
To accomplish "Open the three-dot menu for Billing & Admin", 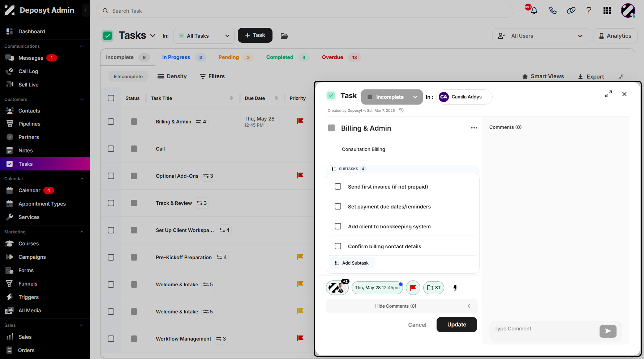I will (474, 128).
